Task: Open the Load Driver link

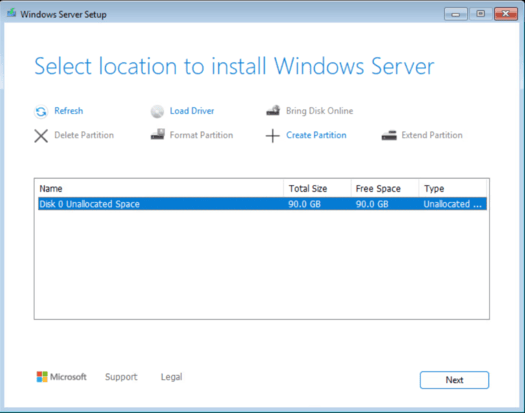Action: (192, 111)
